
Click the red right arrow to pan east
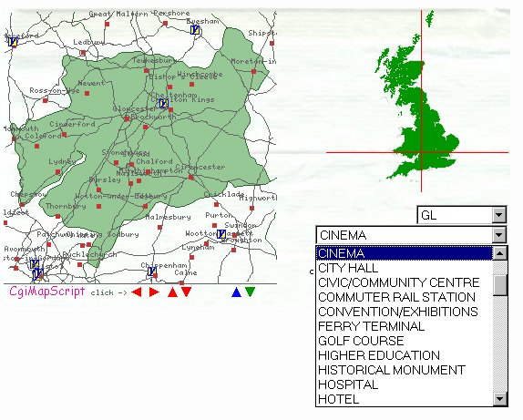click(154, 292)
